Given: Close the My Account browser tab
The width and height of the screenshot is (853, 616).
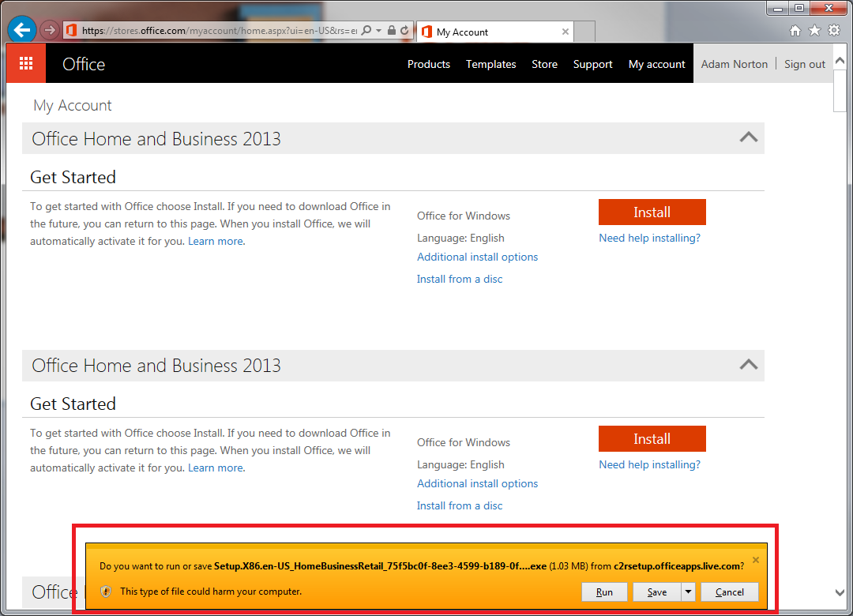Looking at the screenshot, I should click(566, 32).
